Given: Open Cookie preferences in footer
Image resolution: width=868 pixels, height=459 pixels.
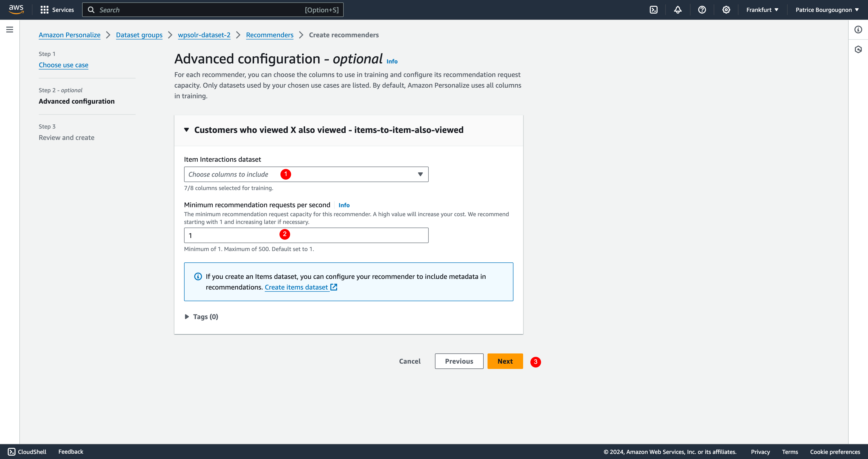Looking at the screenshot, I should point(835,452).
